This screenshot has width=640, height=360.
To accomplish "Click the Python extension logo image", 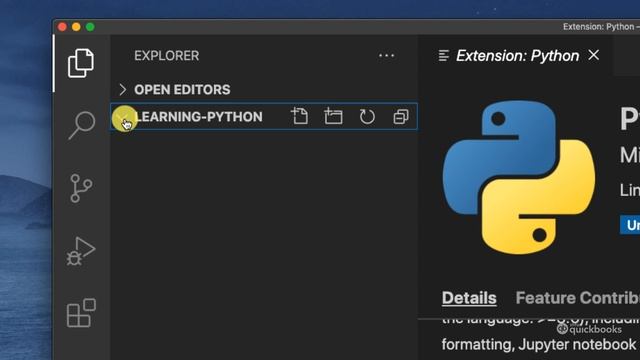I will [x=518, y=178].
